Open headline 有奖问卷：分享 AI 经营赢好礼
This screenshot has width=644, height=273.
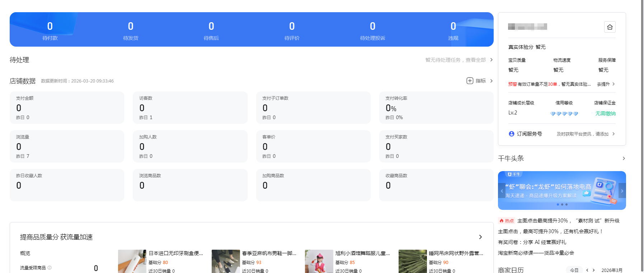[532, 242]
